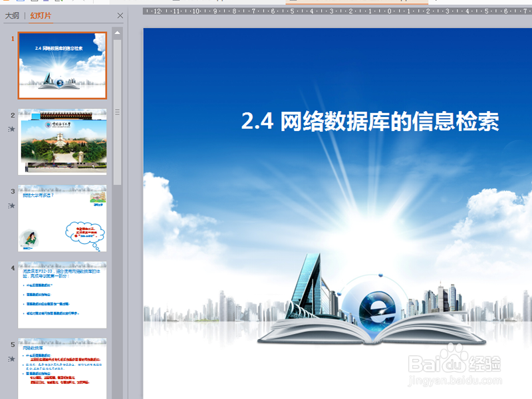Click the Print icon on the quick access toolbar
The image size is (532, 399).
[60, 3]
